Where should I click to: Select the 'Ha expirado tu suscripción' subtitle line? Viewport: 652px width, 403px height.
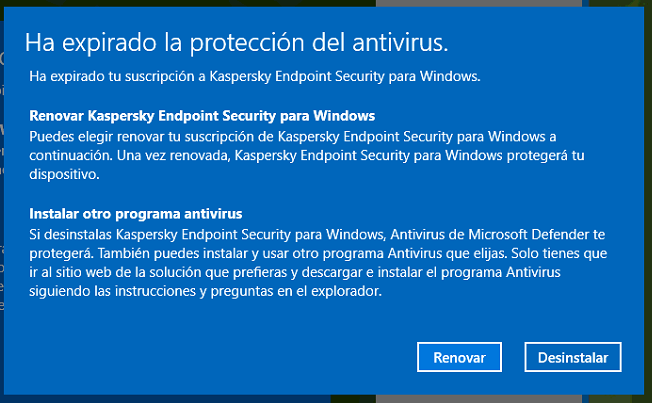[x=255, y=75]
